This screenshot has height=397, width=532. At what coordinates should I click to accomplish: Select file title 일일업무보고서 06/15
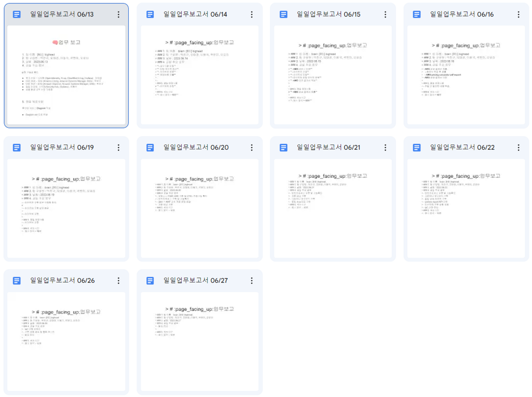click(x=329, y=14)
